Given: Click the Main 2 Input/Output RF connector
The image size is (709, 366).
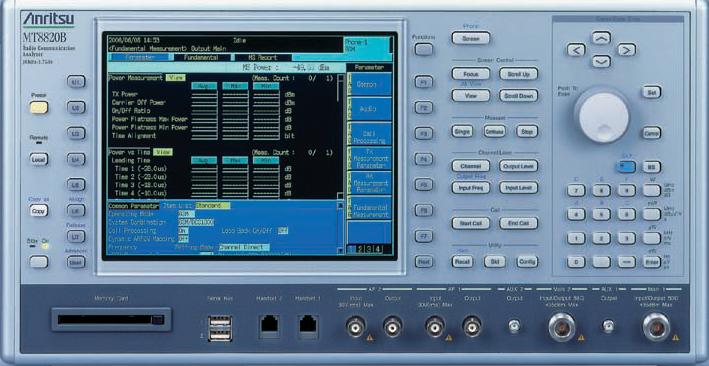Looking at the screenshot, I should coord(562,327).
